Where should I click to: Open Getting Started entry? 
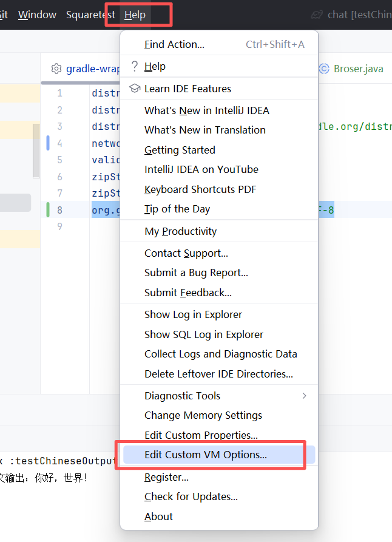pyautogui.click(x=219, y=150)
